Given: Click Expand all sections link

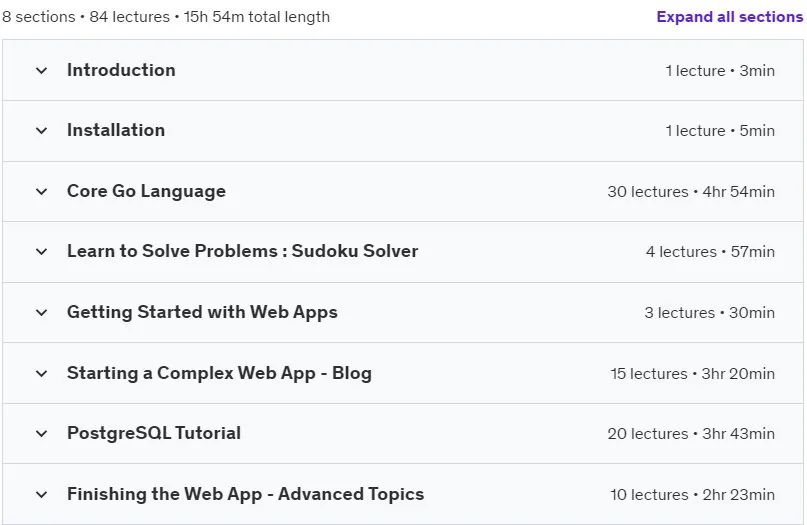Looking at the screenshot, I should (729, 17).
